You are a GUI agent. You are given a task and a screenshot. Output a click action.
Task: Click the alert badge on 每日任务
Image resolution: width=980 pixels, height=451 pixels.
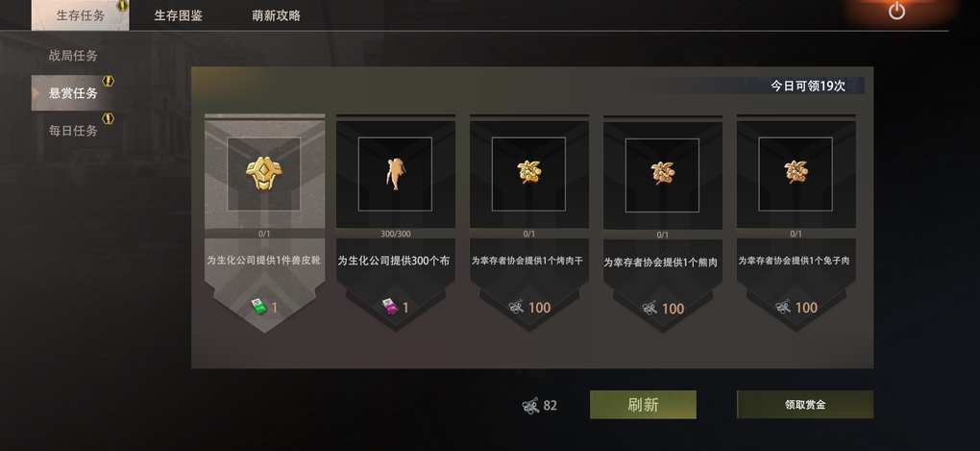click(x=109, y=118)
